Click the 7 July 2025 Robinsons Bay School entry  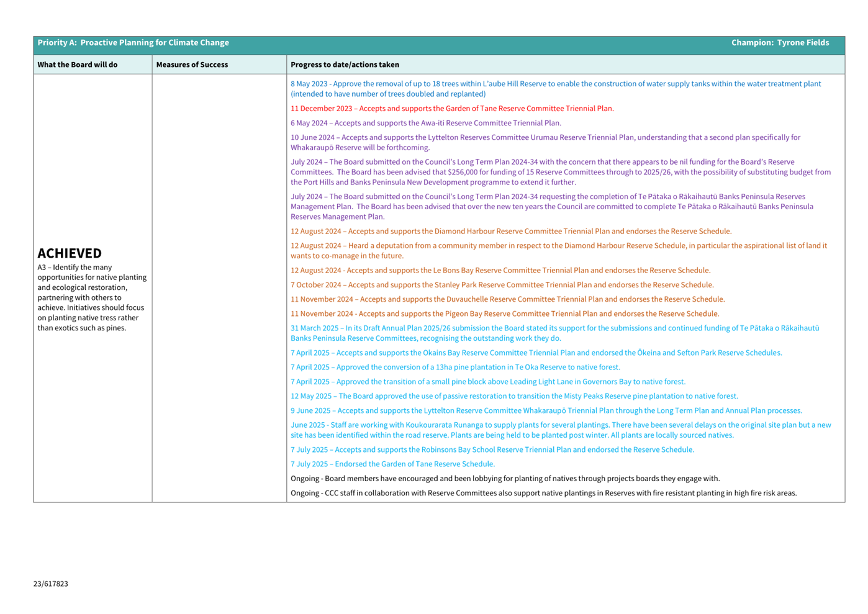coord(492,450)
